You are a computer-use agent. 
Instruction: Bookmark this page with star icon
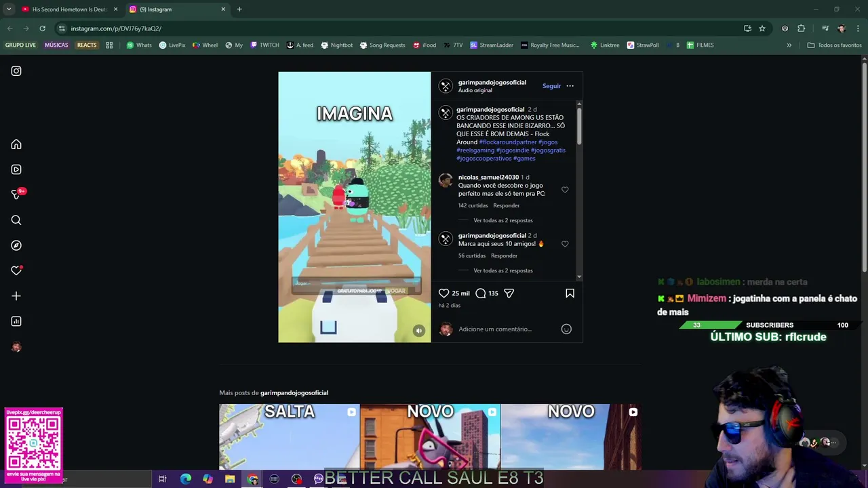point(762,28)
